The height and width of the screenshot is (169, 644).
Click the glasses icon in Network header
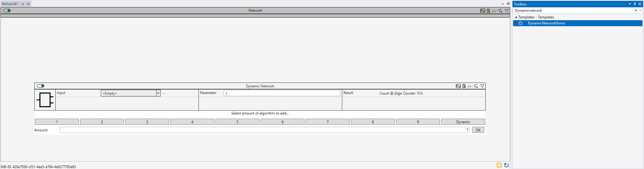[494, 11]
